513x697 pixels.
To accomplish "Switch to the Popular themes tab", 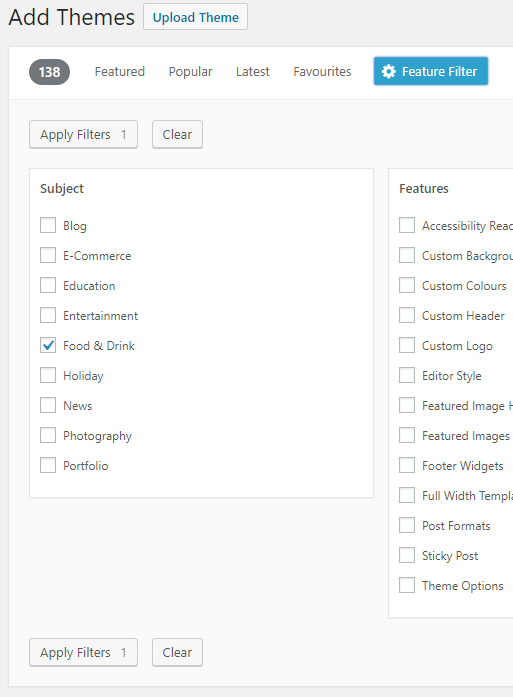I will coord(190,72).
